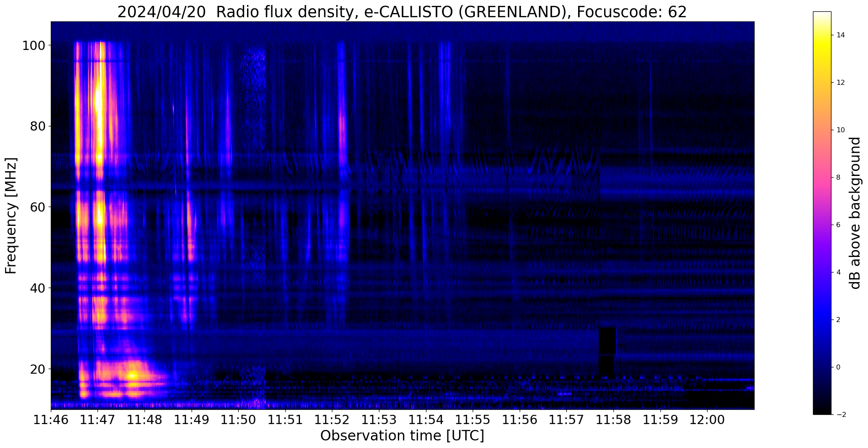Click the 40 frequency tick label

(38, 288)
